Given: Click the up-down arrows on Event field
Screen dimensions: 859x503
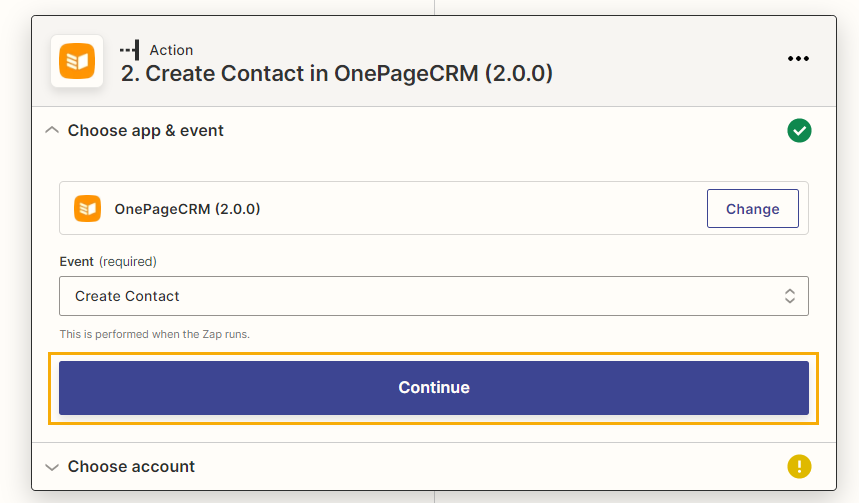Looking at the screenshot, I should tap(789, 296).
